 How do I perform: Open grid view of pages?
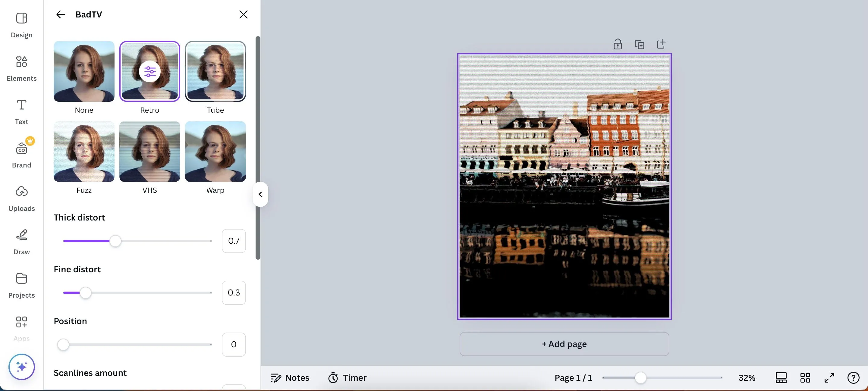pos(805,378)
